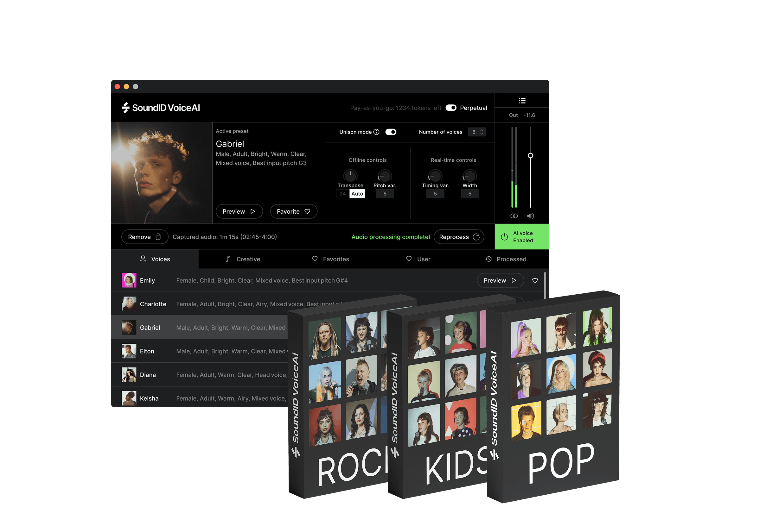Add Gabriel preset to Favorites
This screenshot has width=766, height=532.
[294, 211]
